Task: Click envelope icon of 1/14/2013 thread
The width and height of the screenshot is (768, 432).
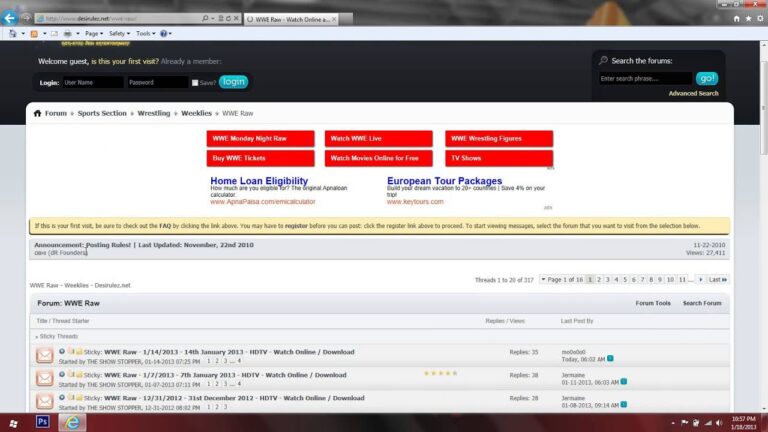Action: (45, 355)
